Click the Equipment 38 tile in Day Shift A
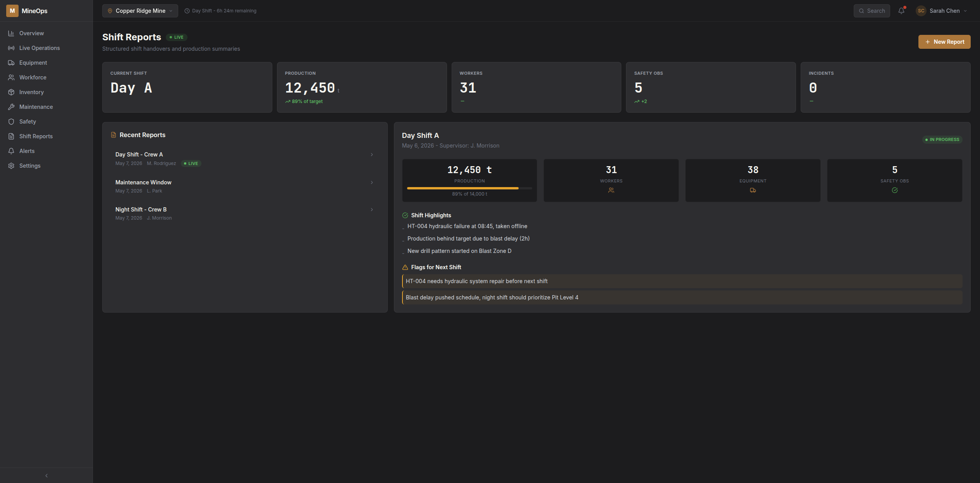The image size is (980, 483). click(753, 180)
